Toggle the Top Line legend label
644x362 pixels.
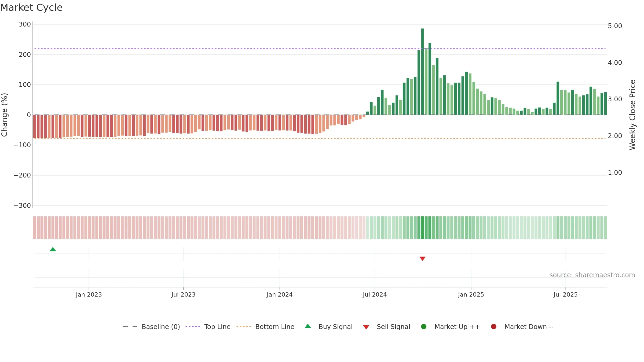[x=217, y=327]
